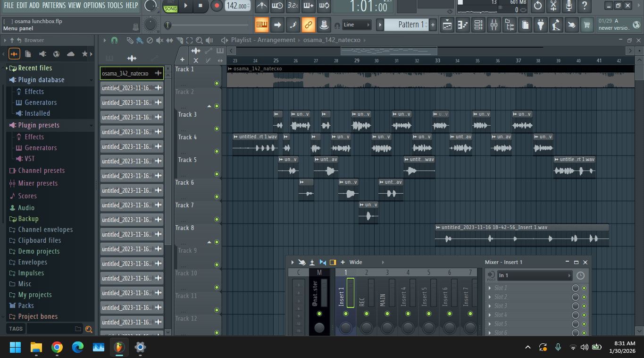Open the Line snap dropdown
The height and width of the screenshot is (358, 644).
pyautogui.click(x=356, y=25)
